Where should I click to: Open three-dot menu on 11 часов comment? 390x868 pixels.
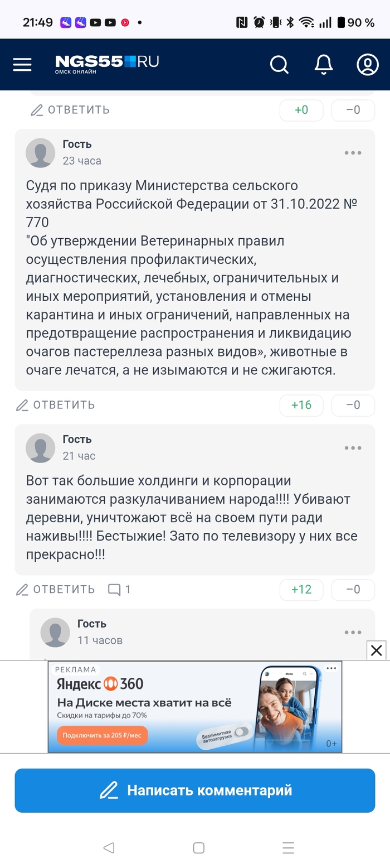pos(353,633)
